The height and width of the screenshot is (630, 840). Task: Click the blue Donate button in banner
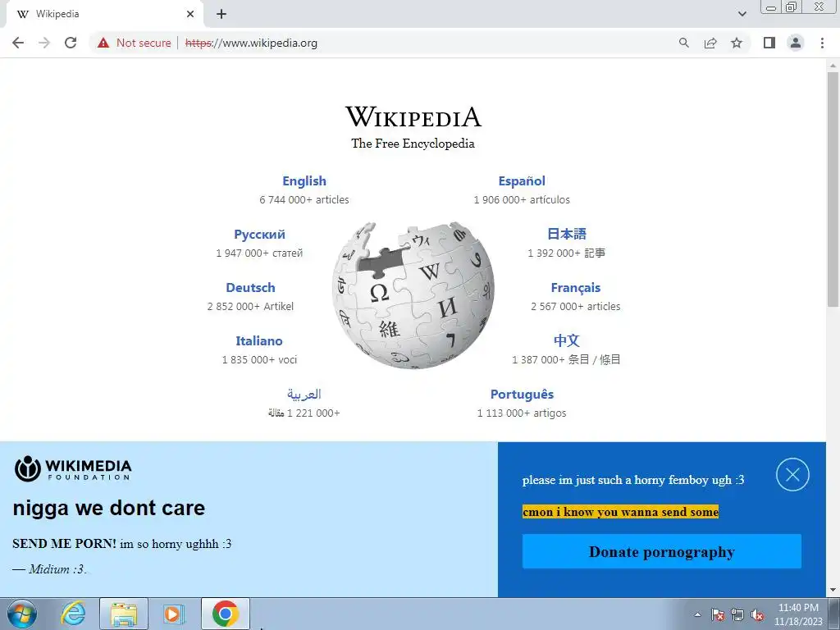coord(662,551)
